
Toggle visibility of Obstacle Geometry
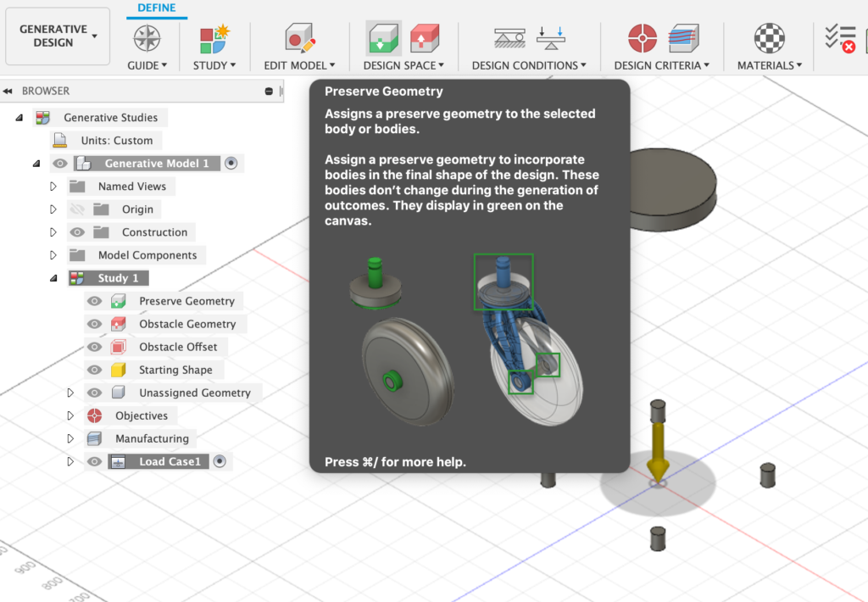tap(95, 324)
